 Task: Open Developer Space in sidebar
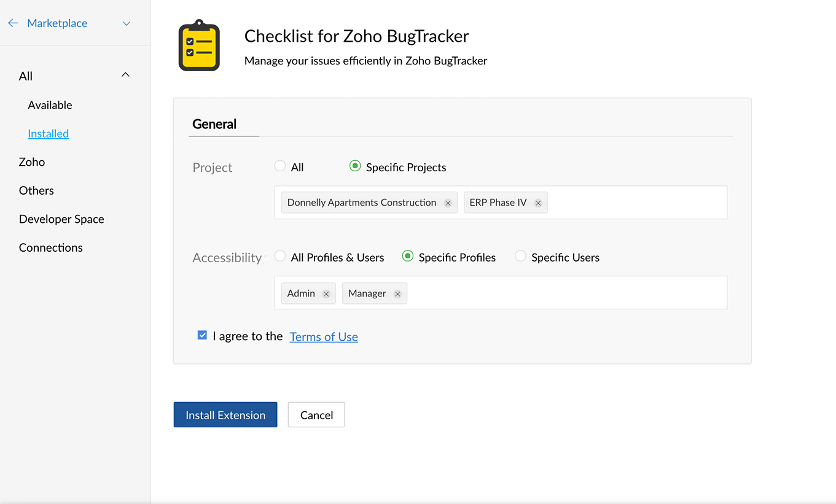(x=61, y=219)
